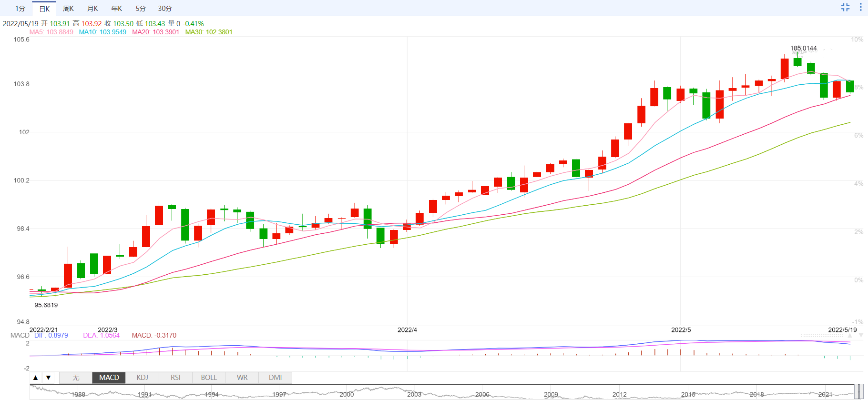The width and height of the screenshot is (868, 409).
Task: Click the black down triangle beside indicator tabs
Action: (x=48, y=378)
